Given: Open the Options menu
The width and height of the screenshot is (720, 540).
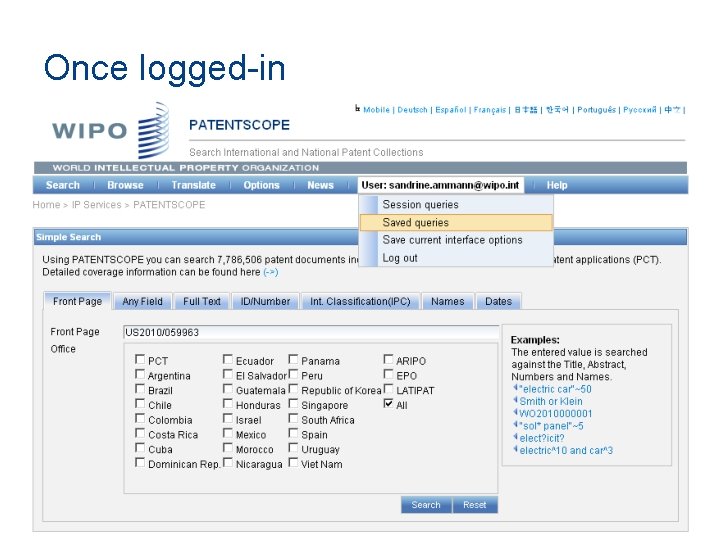Looking at the screenshot, I should (261, 185).
